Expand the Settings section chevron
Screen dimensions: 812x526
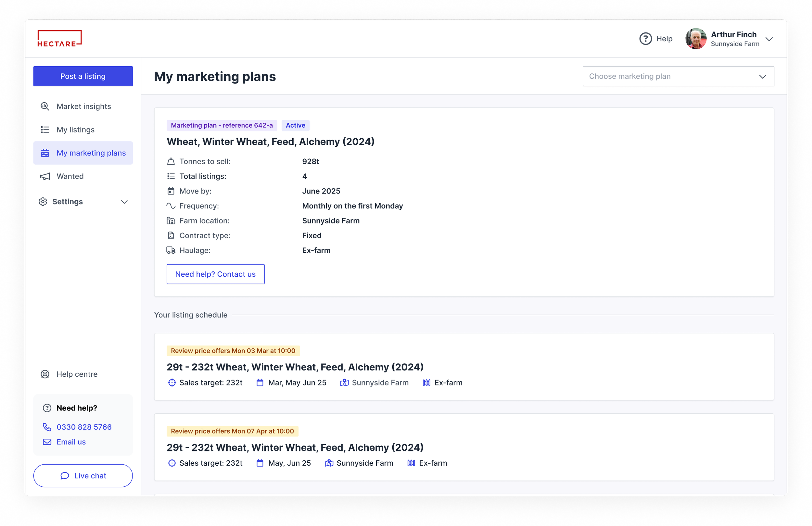point(124,202)
